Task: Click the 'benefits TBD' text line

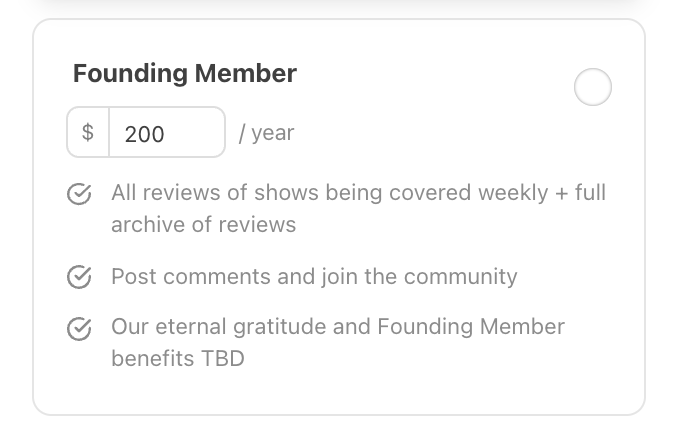Action: click(x=178, y=358)
